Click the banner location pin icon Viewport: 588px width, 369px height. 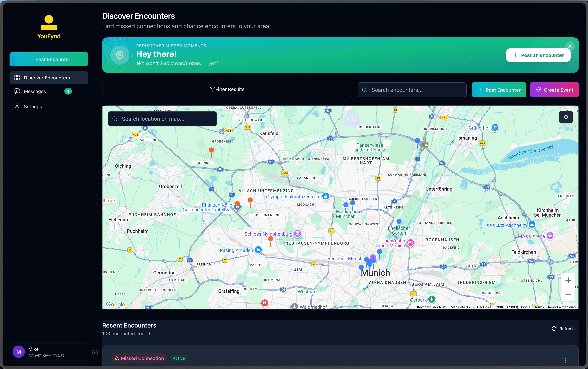coord(120,55)
